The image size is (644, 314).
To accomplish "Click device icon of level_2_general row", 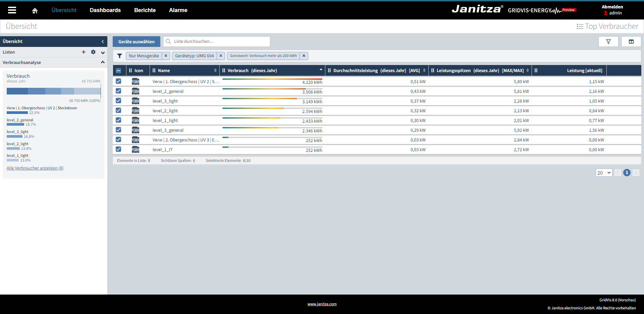I will click(136, 91).
